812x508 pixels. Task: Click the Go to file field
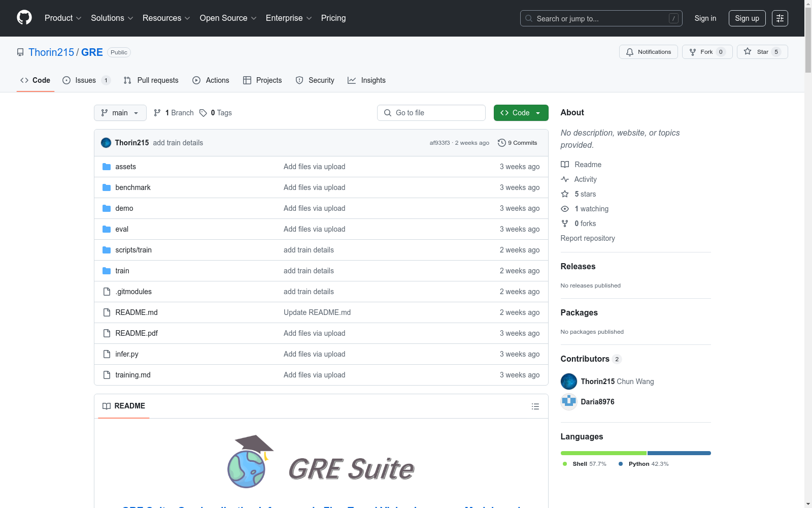tap(431, 113)
